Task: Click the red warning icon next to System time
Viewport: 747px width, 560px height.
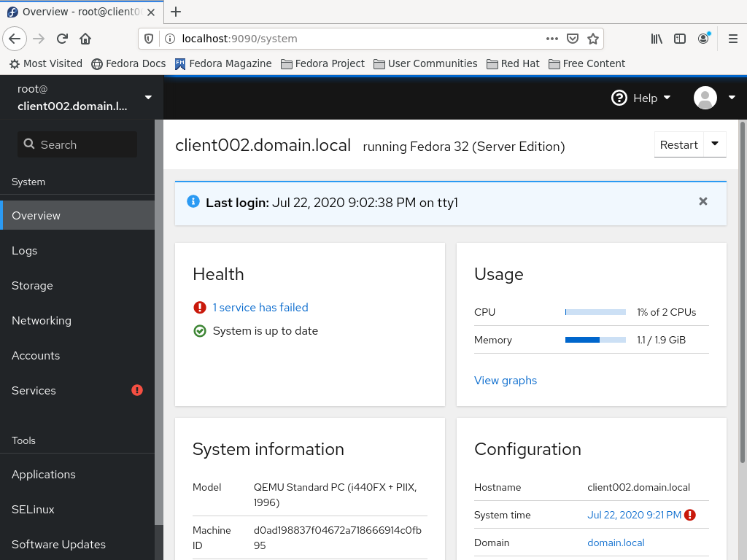Action: coord(690,515)
